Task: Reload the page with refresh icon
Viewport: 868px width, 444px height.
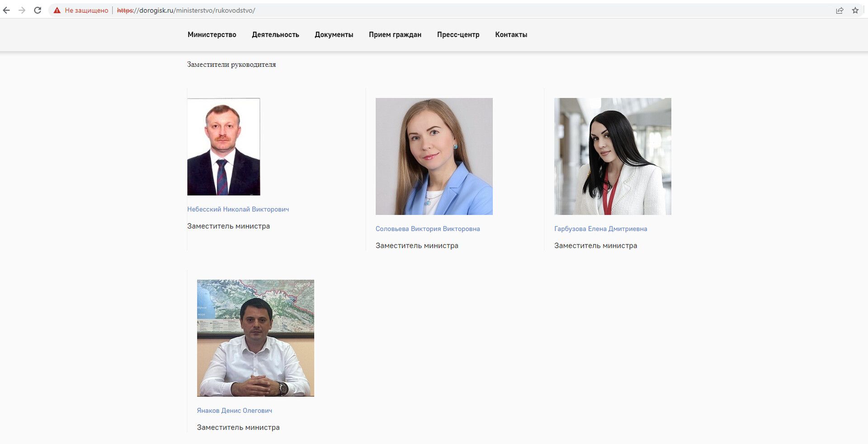Action: (38, 10)
